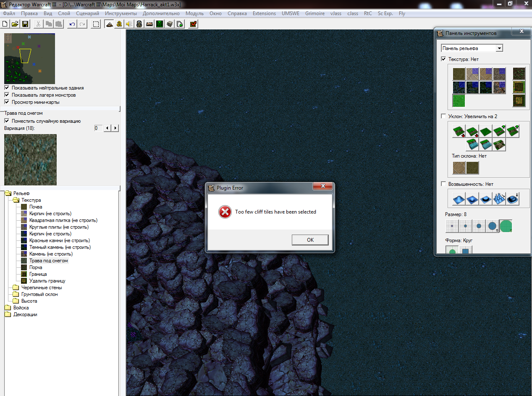Image resolution: width=532 pixels, height=396 pixels.
Task: Open the 'Панель рельефа' dropdown
Action: tap(499, 48)
